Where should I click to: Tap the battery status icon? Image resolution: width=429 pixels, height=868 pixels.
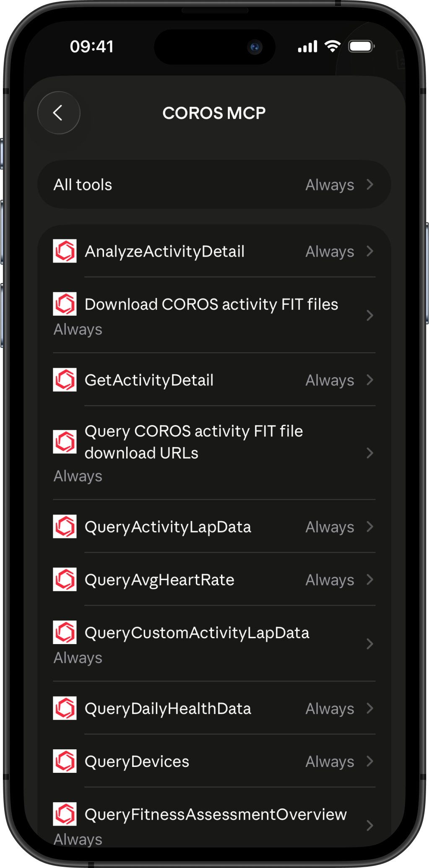click(x=361, y=47)
